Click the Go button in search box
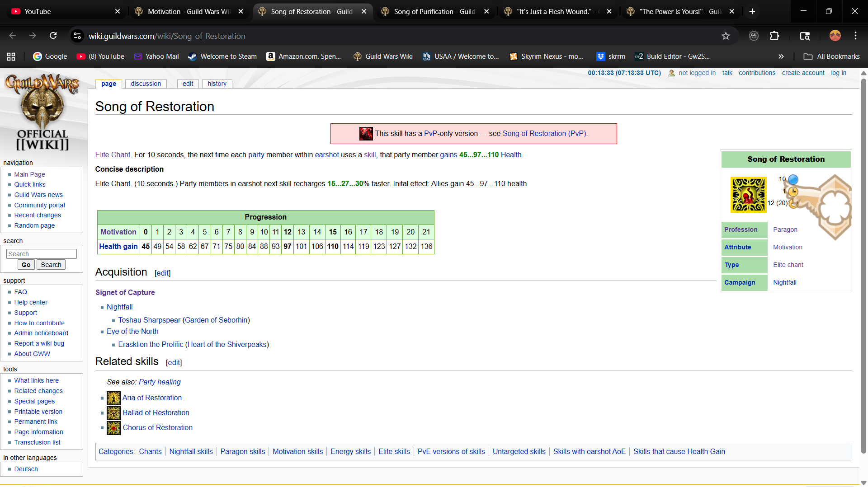The image size is (868, 487). (x=26, y=265)
